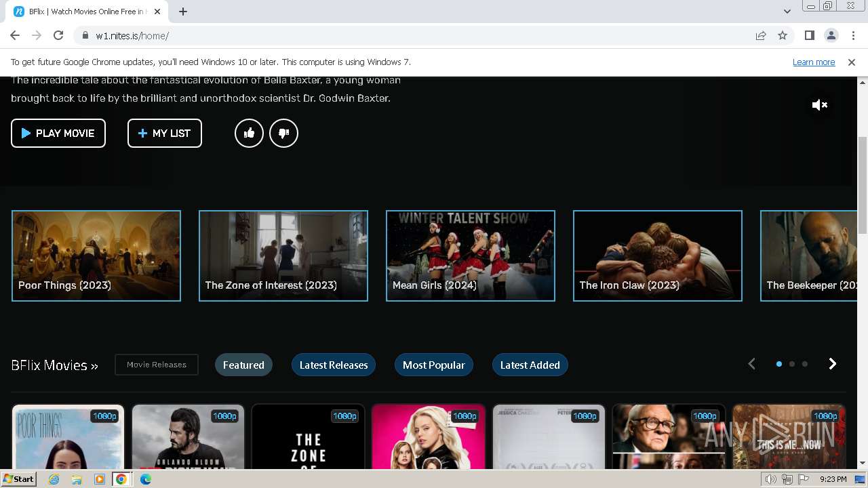Open The Zone of Interest (2023) thumbnail
This screenshot has height=488, width=868.
click(x=283, y=256)
